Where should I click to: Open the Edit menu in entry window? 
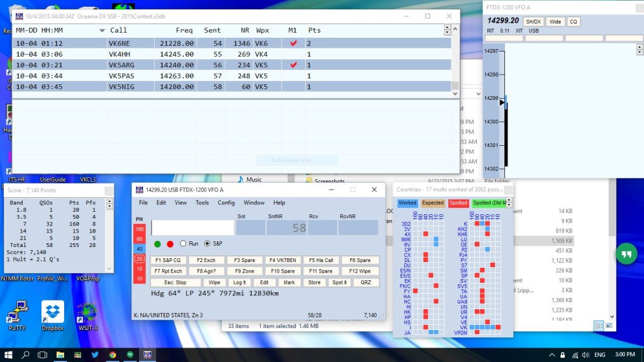point(161,203)
